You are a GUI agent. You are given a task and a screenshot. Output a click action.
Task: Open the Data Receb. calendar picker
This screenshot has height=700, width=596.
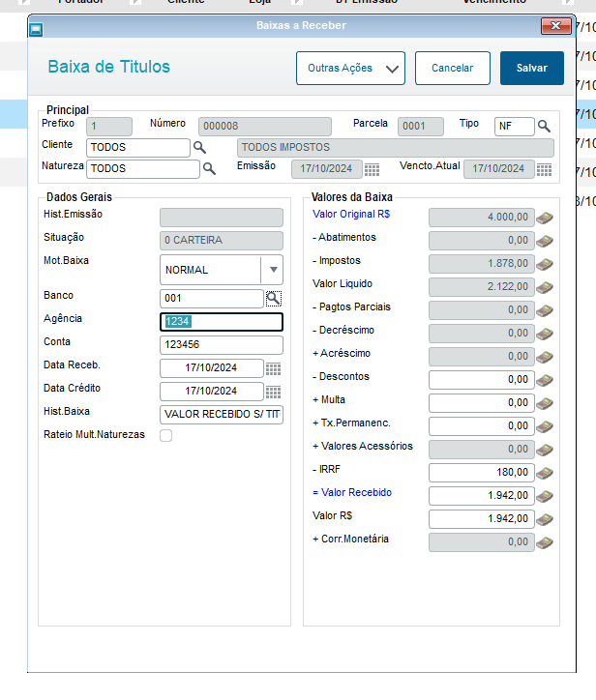(274, 368)
